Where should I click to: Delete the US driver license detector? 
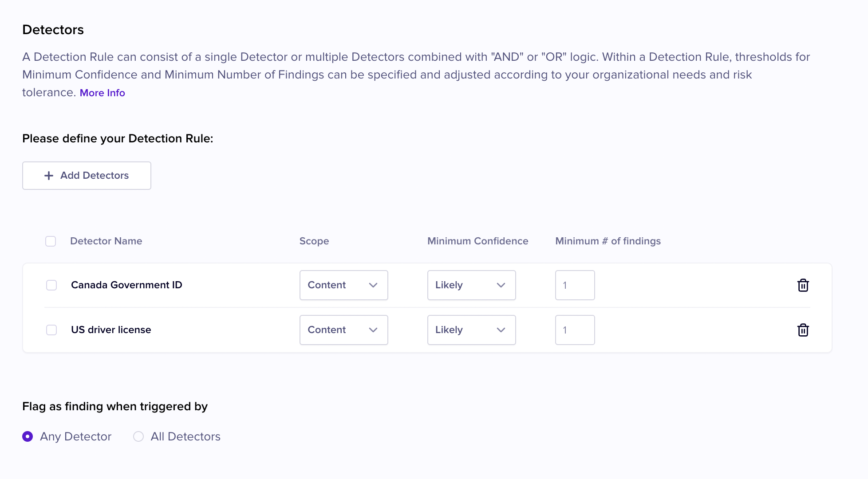point(803,330)
